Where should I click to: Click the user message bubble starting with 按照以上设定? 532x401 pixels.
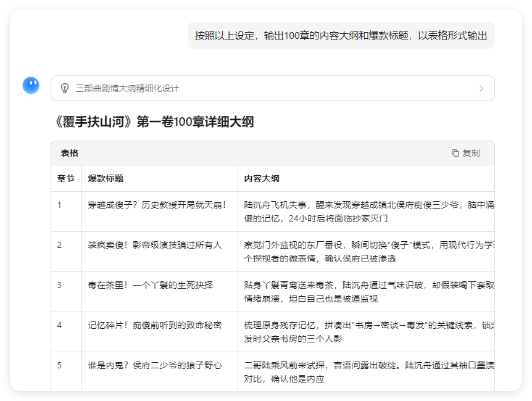(x=339, y=36)
